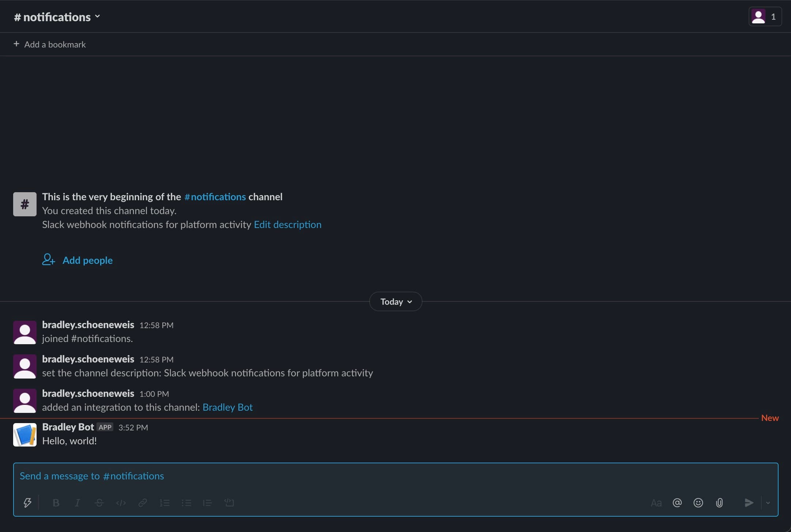The image size is (791, 532).
Task: Send the message with arrow icon
Action: point(749,503)
